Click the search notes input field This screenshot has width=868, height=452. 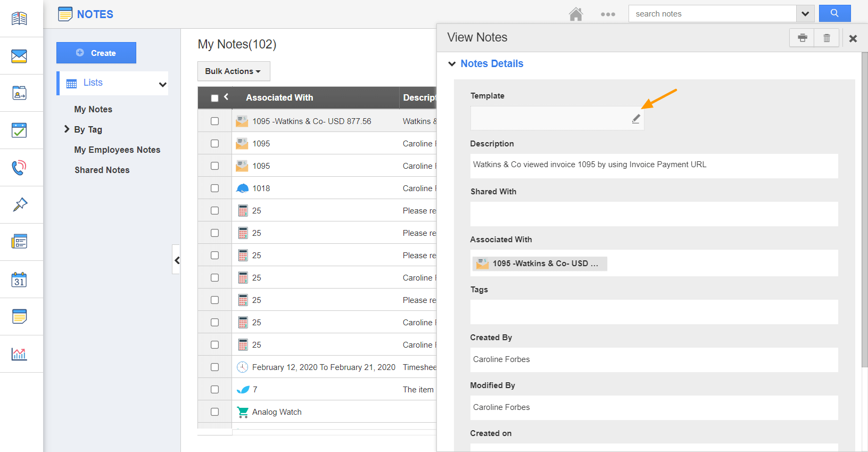click(712, 14)
